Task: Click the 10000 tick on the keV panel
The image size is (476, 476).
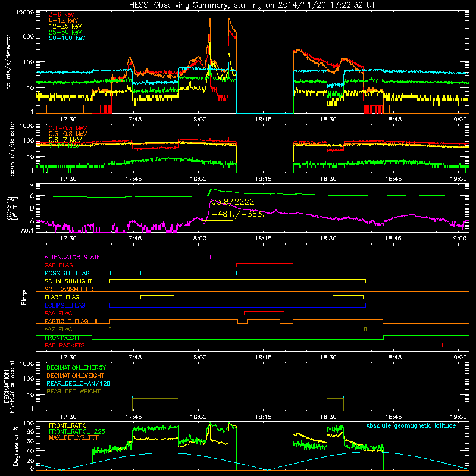Action: coord(25,12)
